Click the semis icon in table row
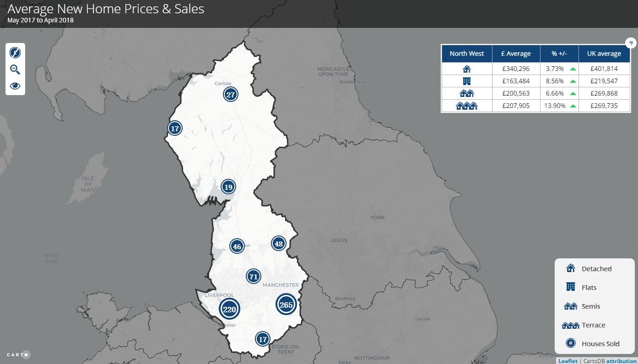This screenshot has height=364, width=638. [466, 94]
